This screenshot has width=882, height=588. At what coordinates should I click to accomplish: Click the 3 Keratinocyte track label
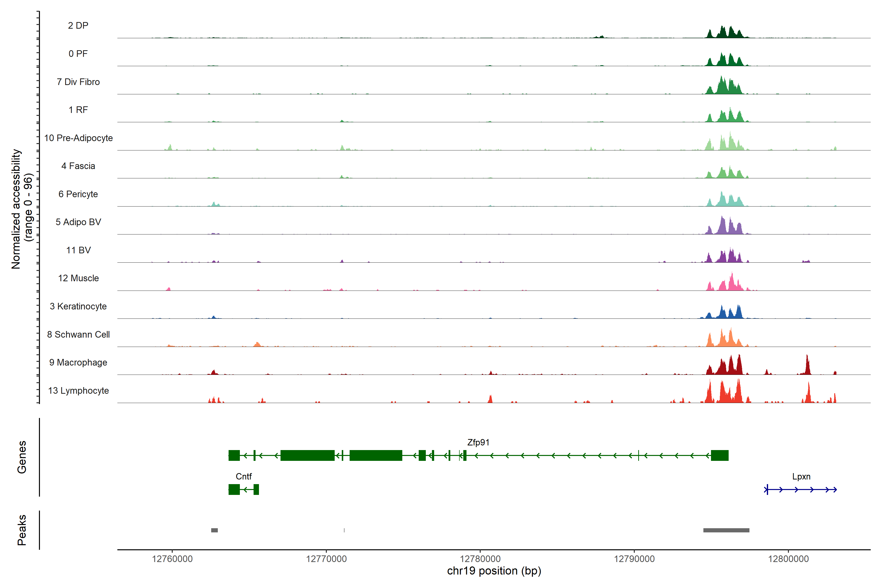(x=78, y=306)
